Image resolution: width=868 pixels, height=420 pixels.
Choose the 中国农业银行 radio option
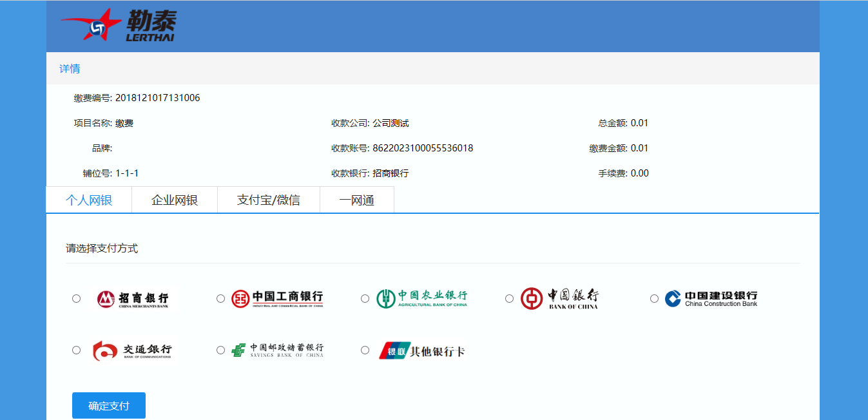365,299
